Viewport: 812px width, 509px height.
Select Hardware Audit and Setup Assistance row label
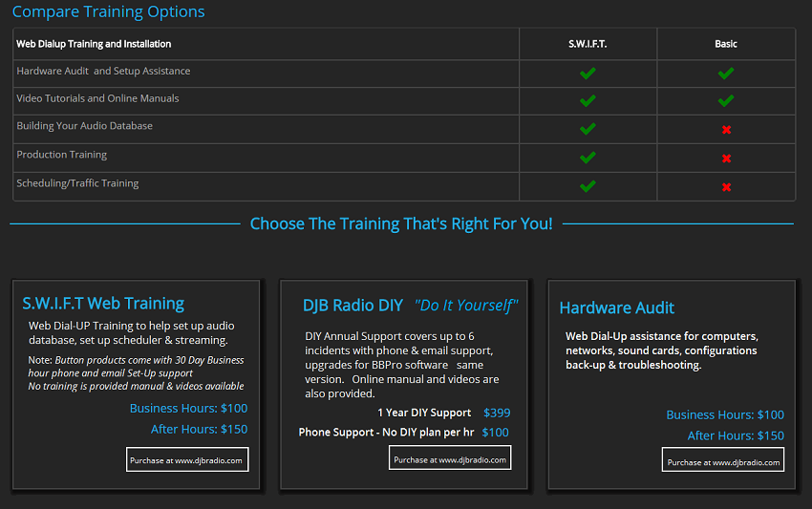[103, 71]
